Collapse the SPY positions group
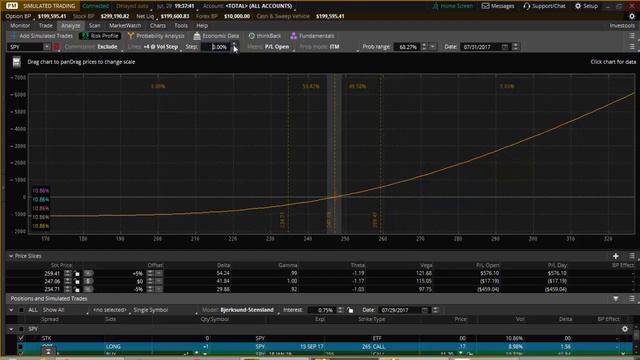The height and width of the screenshot is (360, 640). [x=11, y=329]
